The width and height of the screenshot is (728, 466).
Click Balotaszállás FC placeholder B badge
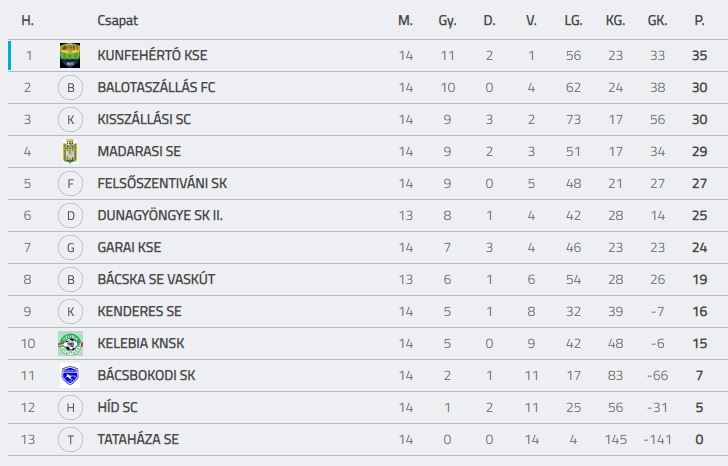click(x=70, y=88)
